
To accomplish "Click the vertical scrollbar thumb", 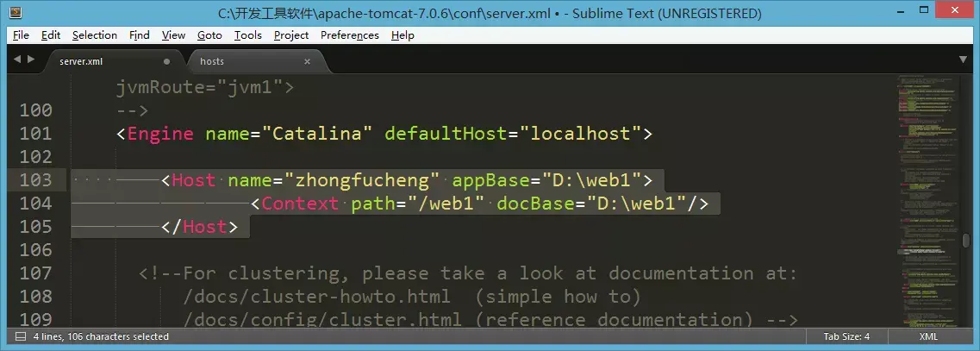I will [966, 241].
